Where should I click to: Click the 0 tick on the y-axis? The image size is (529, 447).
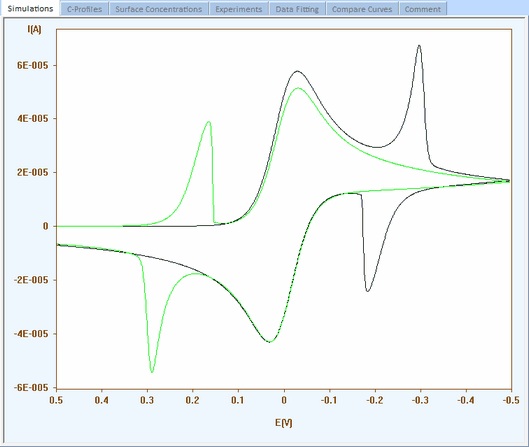[46, 226]
